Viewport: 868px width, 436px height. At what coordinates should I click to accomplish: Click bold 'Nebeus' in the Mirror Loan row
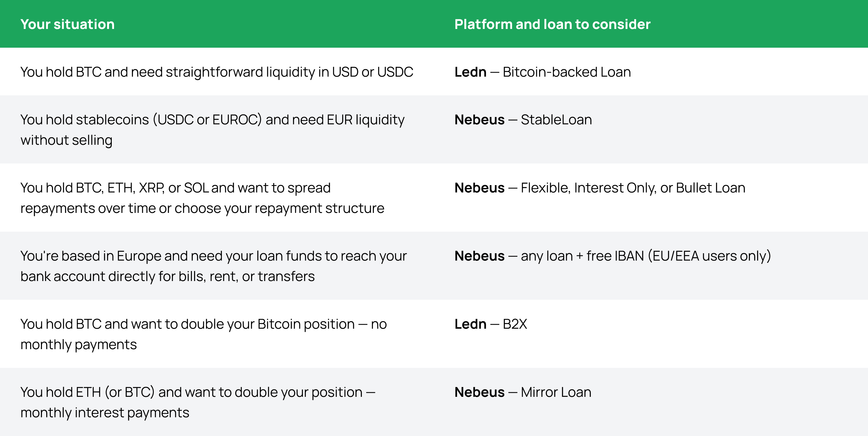(479, 392)
